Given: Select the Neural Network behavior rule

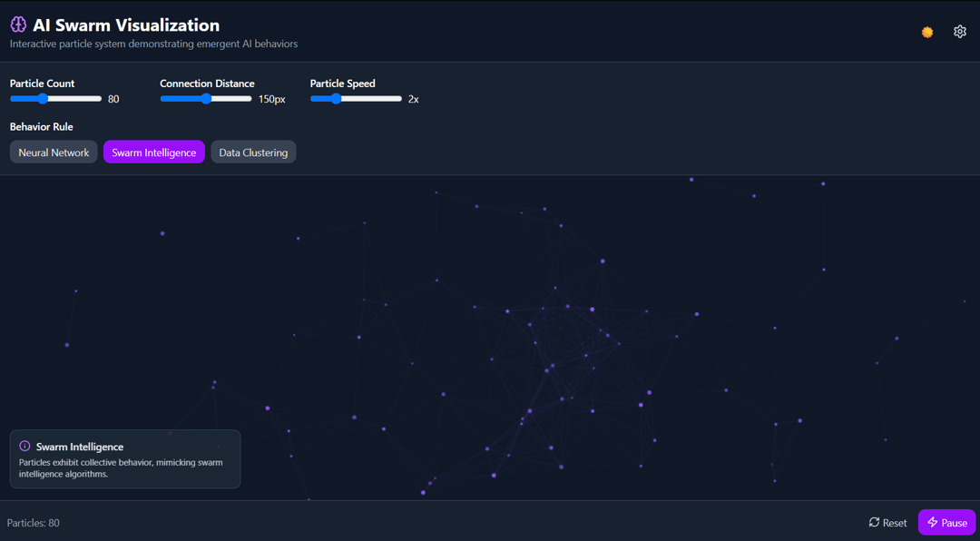Looking at the screenshot, I should 54,152.
